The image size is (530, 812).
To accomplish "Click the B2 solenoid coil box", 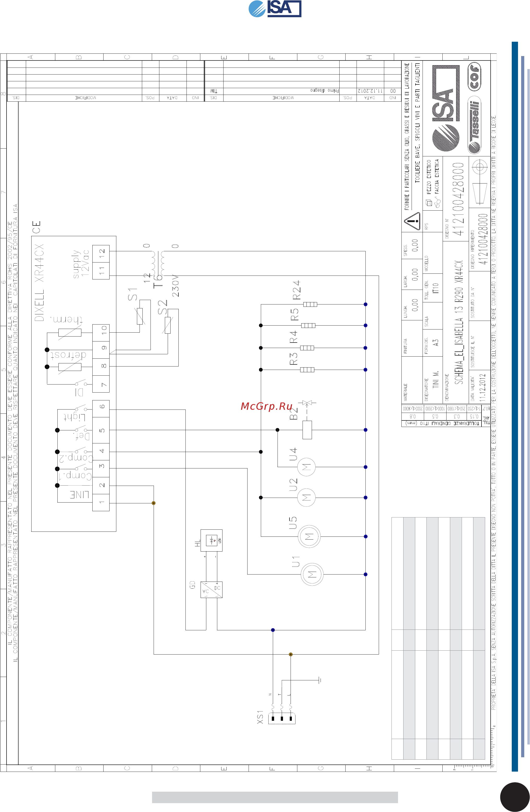I will (x=307, y=430).
